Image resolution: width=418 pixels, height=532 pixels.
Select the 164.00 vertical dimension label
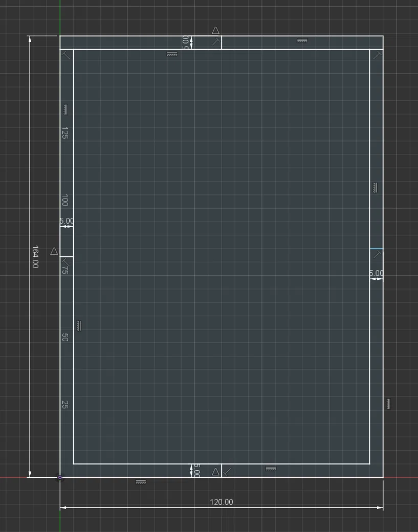pyautogui.click(x=35, y=257)
